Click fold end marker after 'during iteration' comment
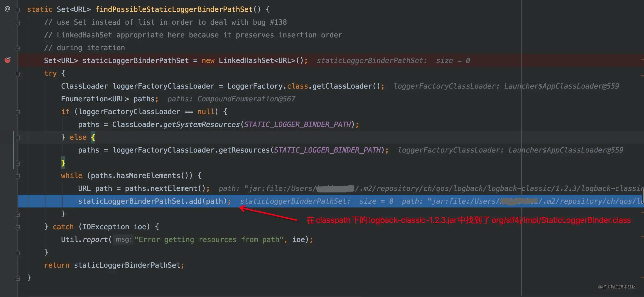Screen dimensions: 644x297 tap(18, 48)
